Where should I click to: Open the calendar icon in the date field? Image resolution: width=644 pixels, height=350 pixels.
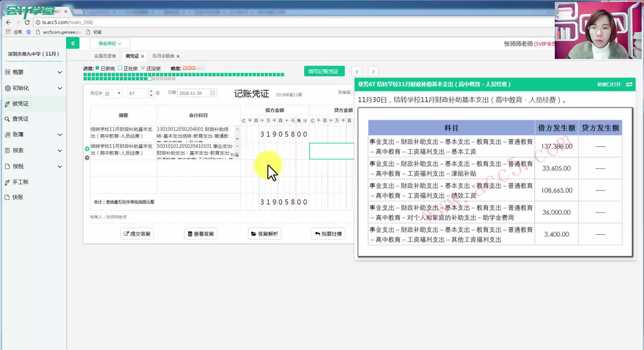tap(212, 93)
